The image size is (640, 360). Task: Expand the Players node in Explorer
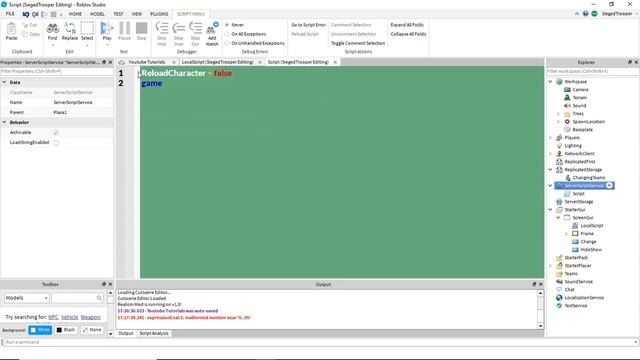550,138
